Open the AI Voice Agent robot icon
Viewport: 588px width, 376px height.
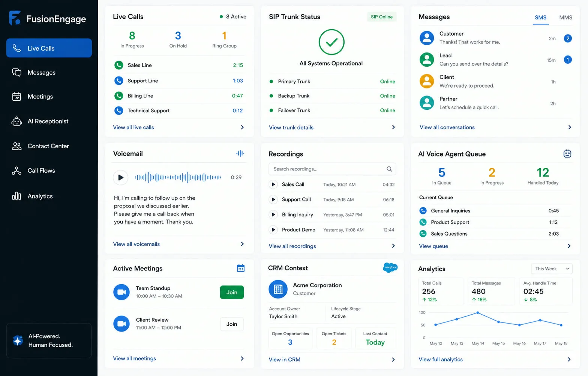567,154
